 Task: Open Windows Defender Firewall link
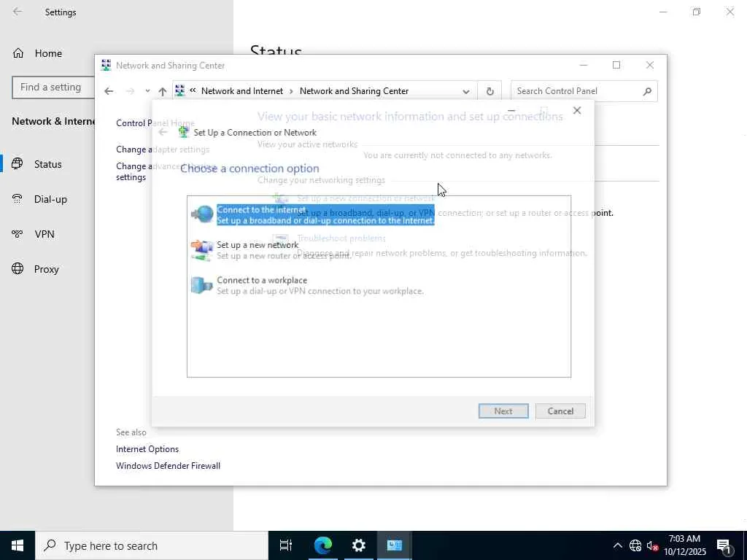coord(168,466)
